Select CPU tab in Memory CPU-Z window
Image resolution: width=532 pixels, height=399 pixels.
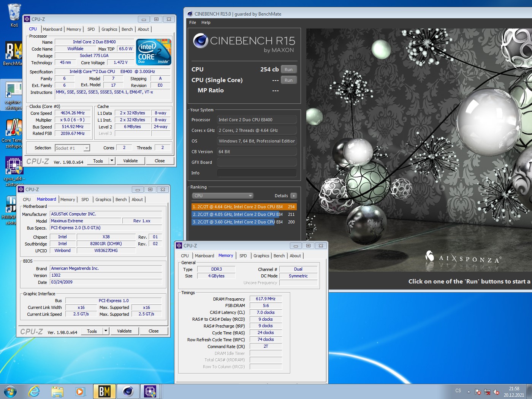coord(185,256)
